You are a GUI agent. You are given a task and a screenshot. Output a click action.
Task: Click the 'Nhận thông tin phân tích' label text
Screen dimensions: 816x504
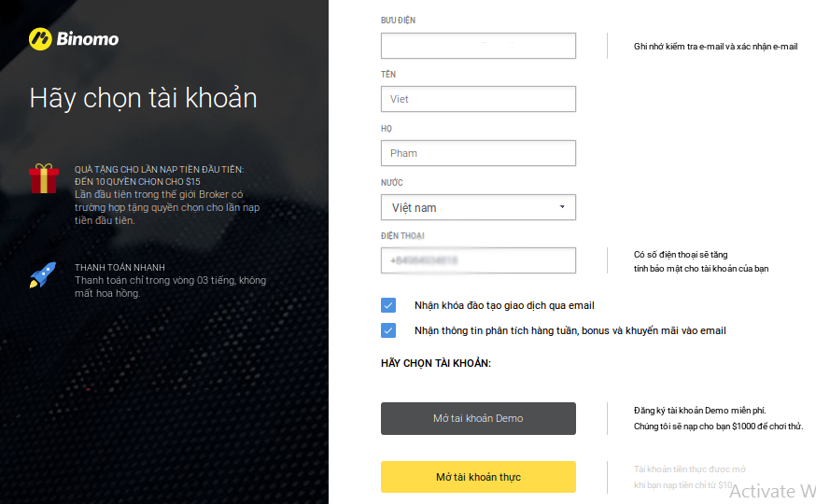570,330
